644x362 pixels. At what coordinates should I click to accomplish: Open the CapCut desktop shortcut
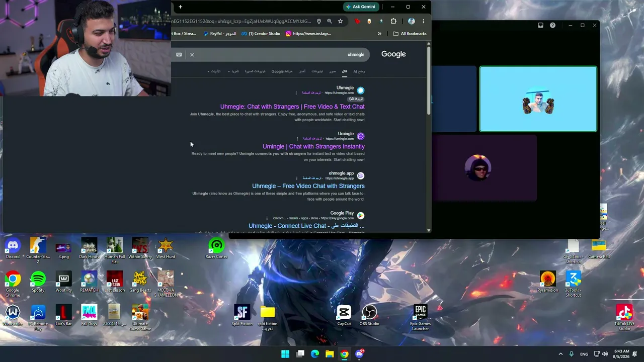[344, 315]
